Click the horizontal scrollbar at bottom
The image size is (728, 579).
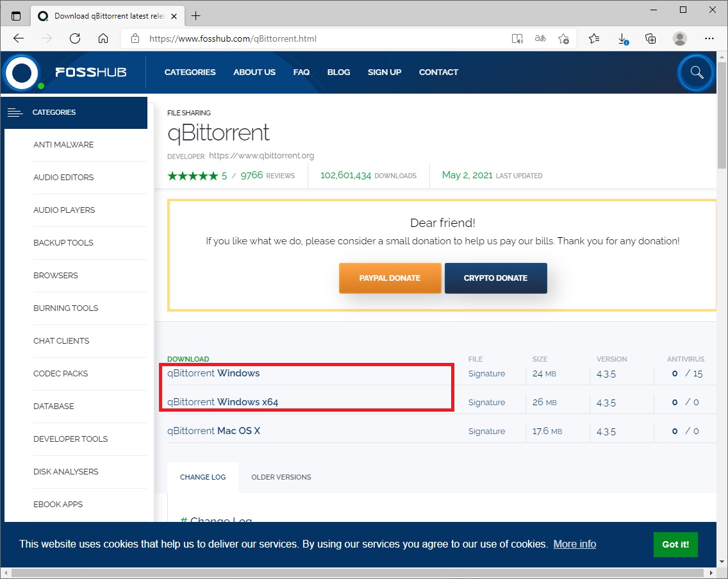coord(358,573)
